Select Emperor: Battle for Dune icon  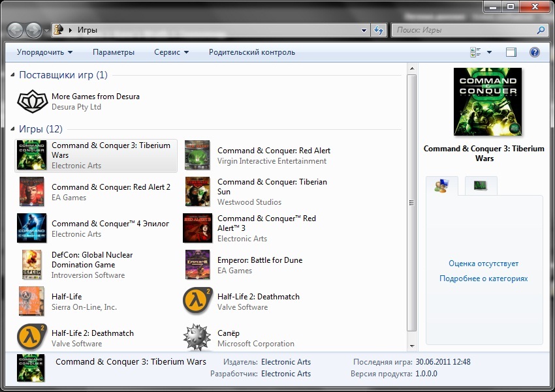[197, 265]
